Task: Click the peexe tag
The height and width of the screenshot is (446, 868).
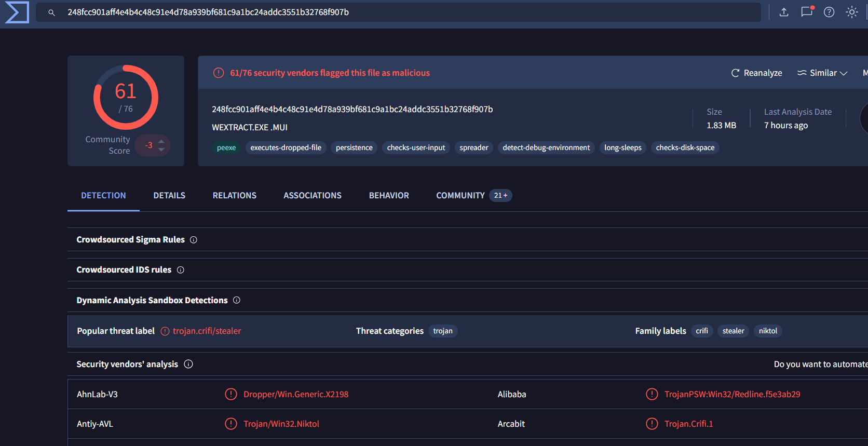Action: (x=226, y=148)
